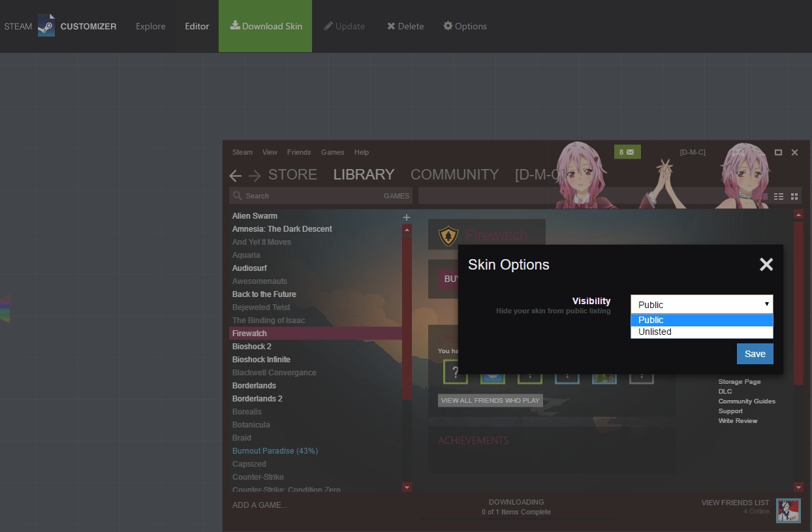The image size is (812, 532).
Task: Select Borderlands 2 in the game list
Action: pyautogui.click(x=257, y=399)
